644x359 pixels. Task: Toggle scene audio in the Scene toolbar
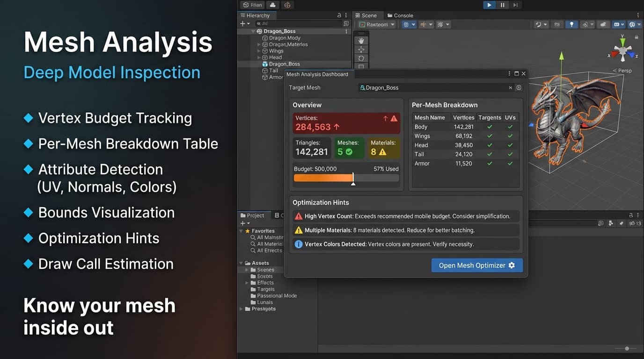(586, 24)
